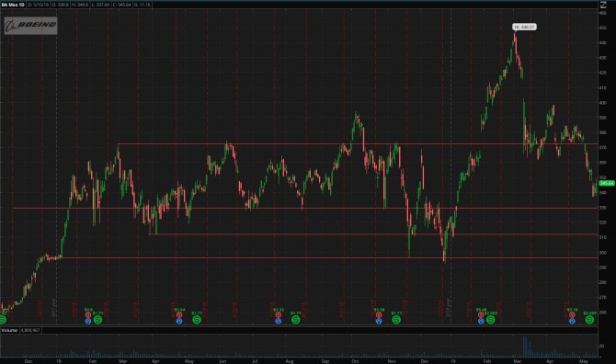Open the blue conference call icon below $3.64
Viewport: 616px width, 364px height.
[x=179, y=321]
